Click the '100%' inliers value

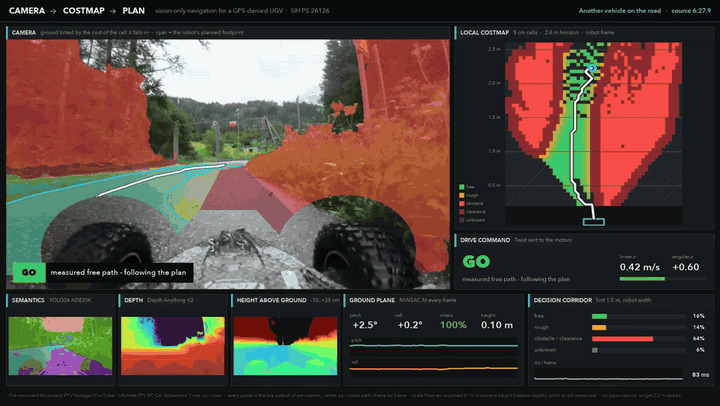[x=453, y=325]
